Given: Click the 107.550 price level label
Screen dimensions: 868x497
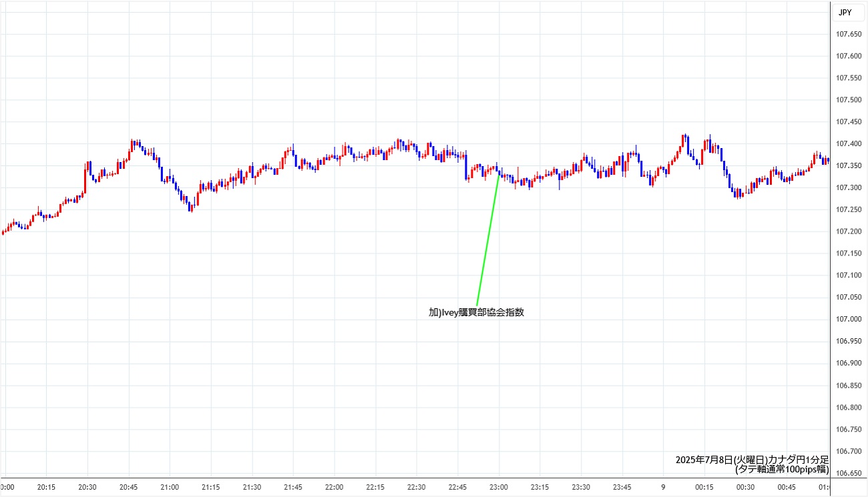Looking at the screenshot, I should click(849, 78).
